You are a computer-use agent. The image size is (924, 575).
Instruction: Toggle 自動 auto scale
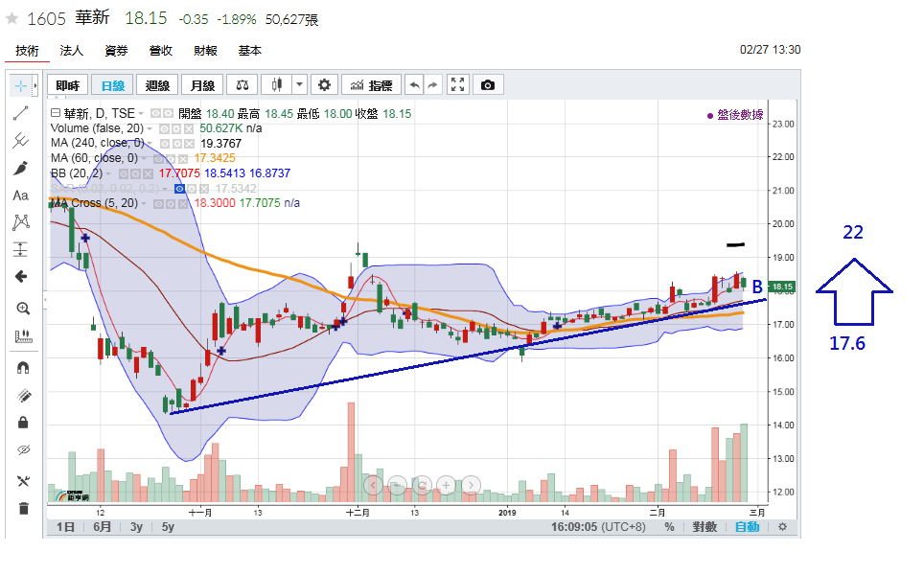748,527
